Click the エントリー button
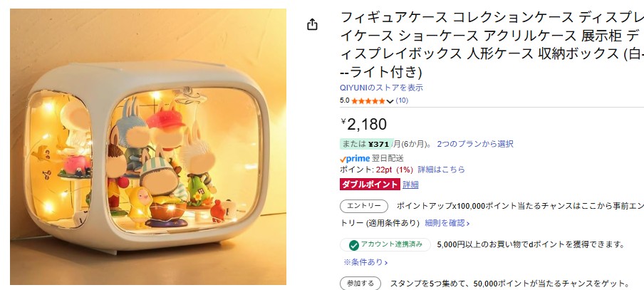 coord(364,206)
